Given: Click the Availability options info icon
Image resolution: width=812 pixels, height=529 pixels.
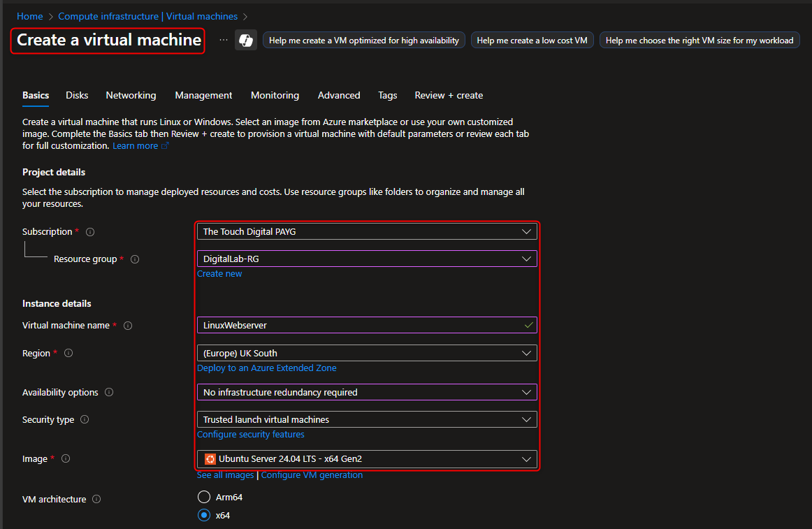Looking at the screenshot, I should [x=108, y=392].
